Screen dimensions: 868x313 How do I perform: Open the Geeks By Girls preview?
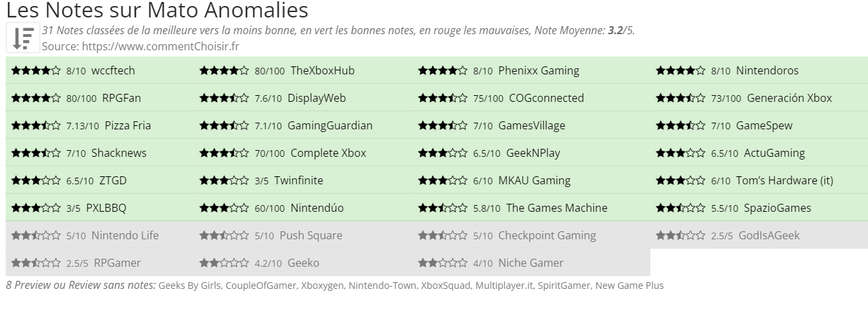pyautogui.click(x=189, y=286)
